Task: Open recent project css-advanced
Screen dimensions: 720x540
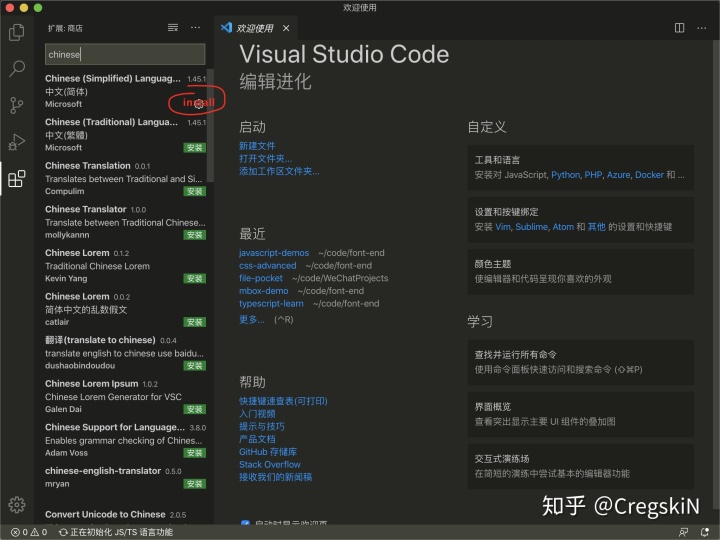Action: pos(267,265)
